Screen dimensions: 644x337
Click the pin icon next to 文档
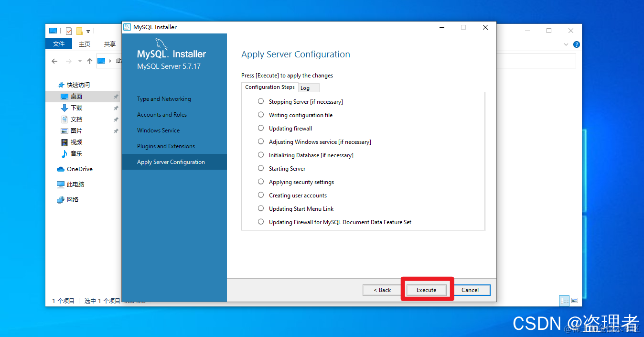coord(116,120)
